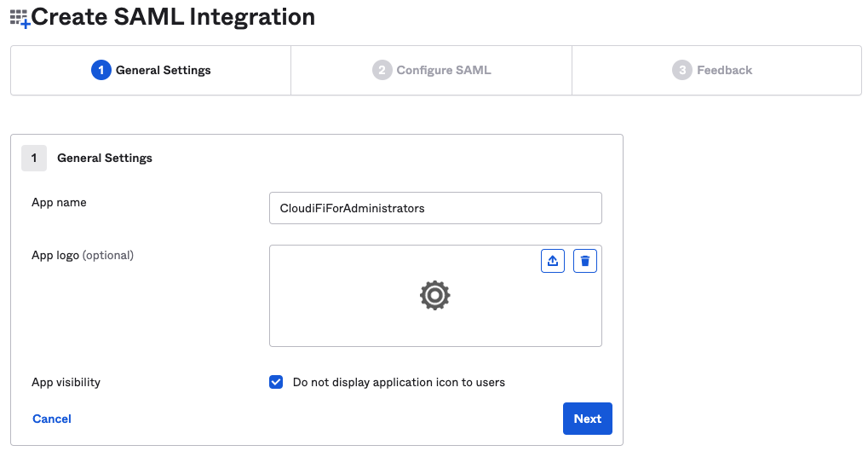Viewport: 868px width, 451px height.
Task: Switch to the Configure SAML step
Action: click(431, 71)
